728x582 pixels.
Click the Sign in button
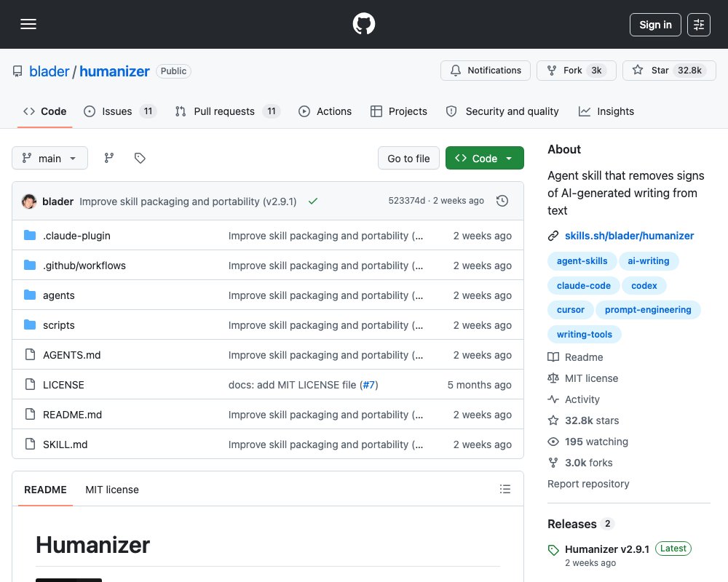click(x=655, y=25)
